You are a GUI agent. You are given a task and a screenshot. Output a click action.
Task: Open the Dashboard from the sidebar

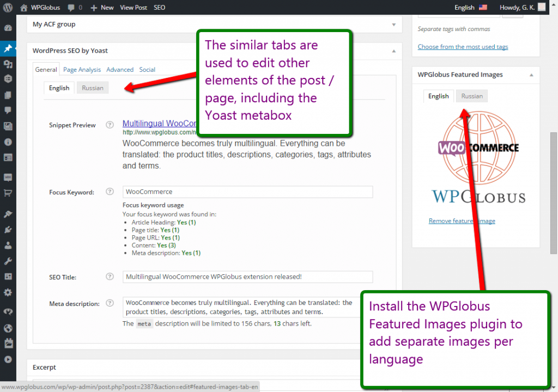coord(8,28)
